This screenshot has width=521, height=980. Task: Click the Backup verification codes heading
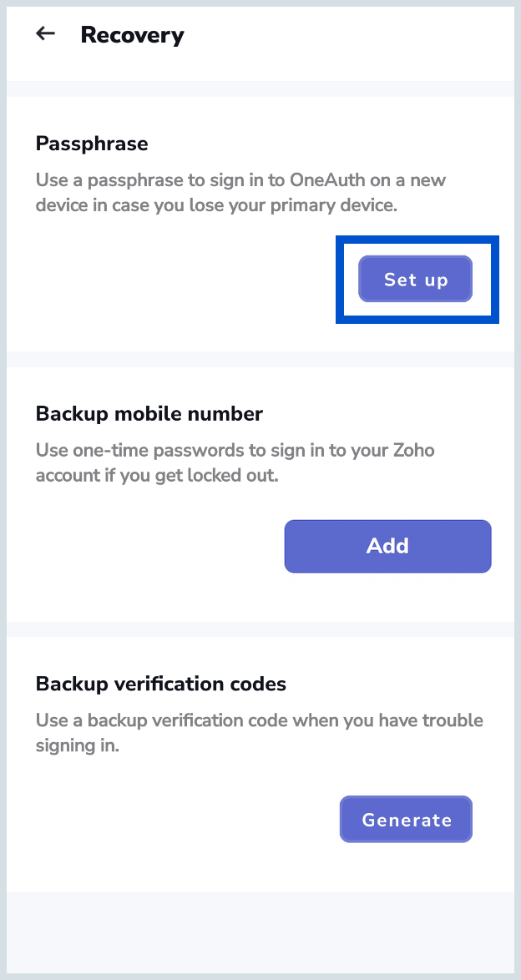[161, 684]
